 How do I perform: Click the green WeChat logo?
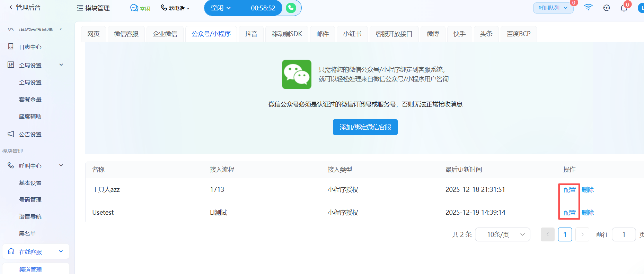297,74
